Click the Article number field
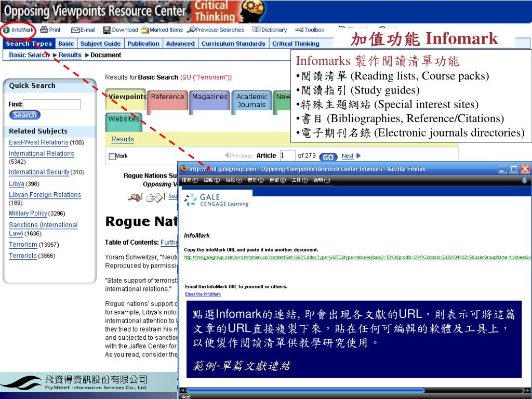 [287, 156]
